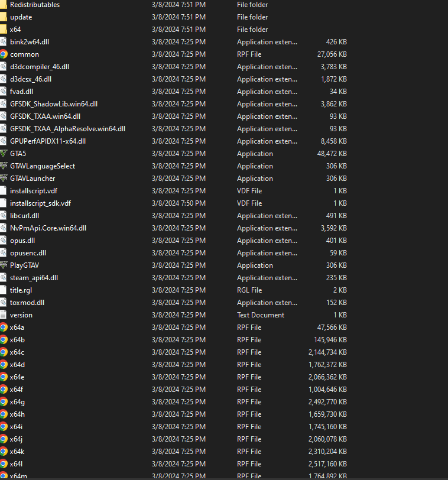This screenshot has width=448, height=480.
Task: Select the installscript_sdk.vdf file name
Action: (40, 203)
